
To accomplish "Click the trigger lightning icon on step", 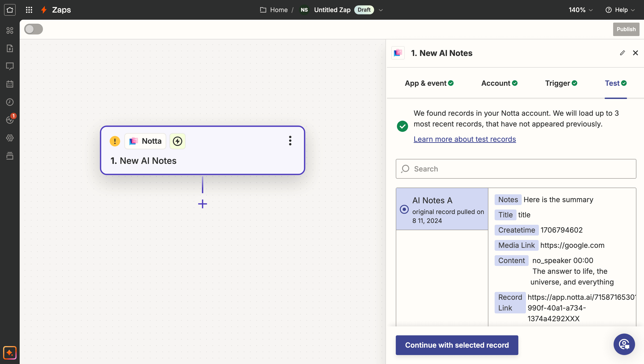I will (x=178, y=141).
